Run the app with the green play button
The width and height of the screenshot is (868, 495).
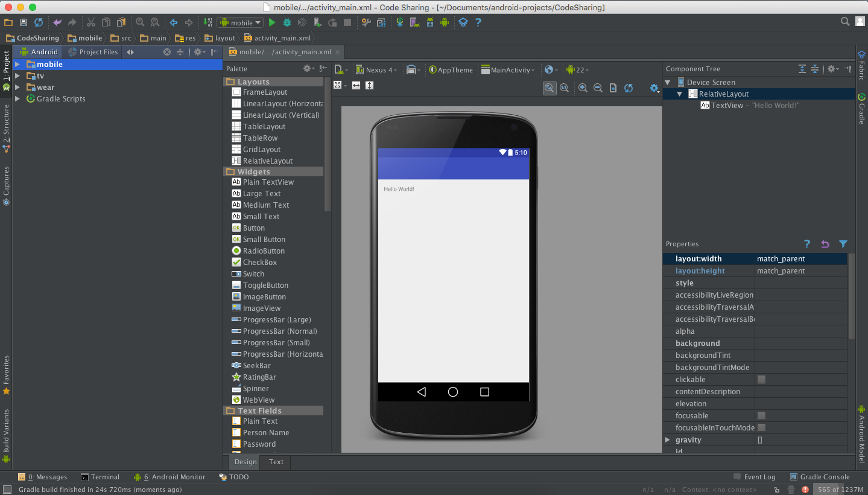(272, 22)
